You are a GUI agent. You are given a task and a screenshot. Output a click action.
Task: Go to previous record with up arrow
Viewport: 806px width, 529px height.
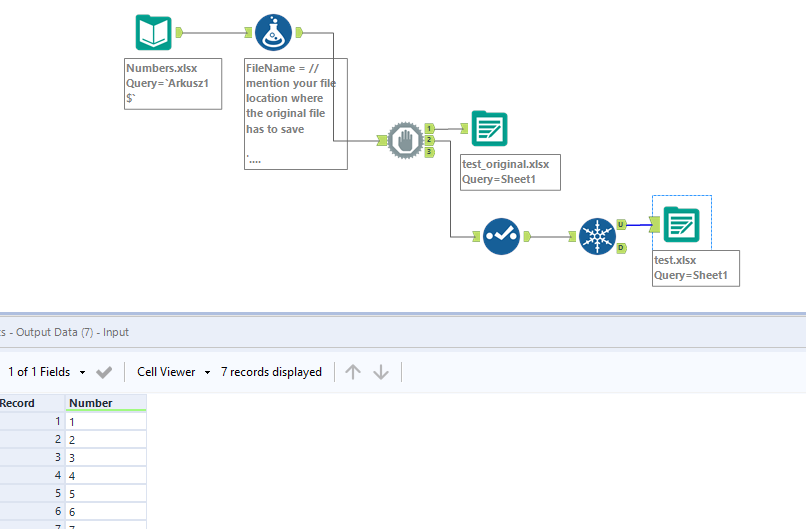353,372
